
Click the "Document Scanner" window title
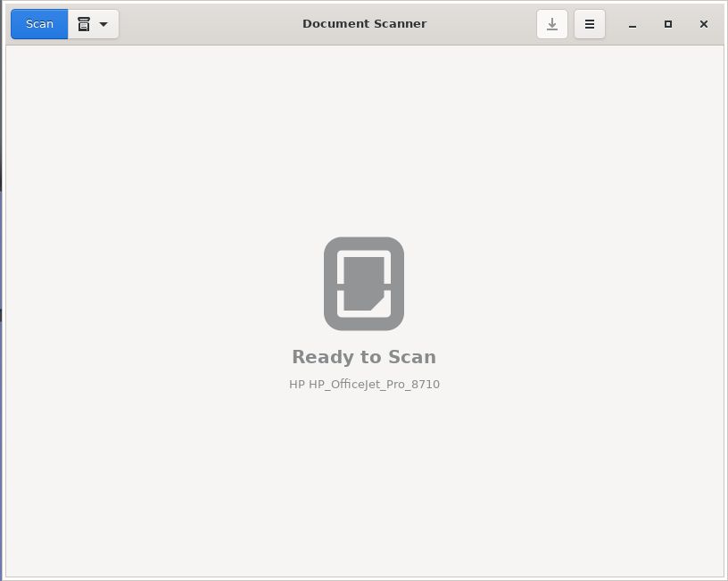tap(364, 24)
